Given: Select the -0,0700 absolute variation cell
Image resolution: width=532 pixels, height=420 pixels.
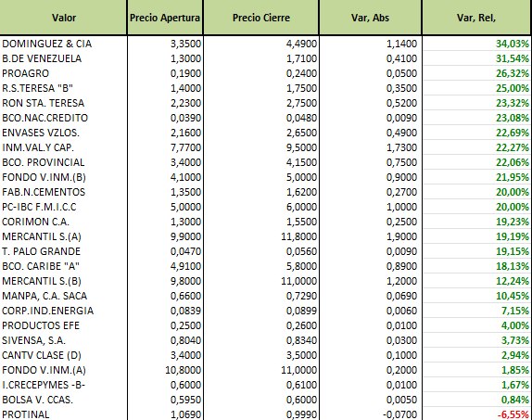Looking at the screenshot, I should [371, 414].
